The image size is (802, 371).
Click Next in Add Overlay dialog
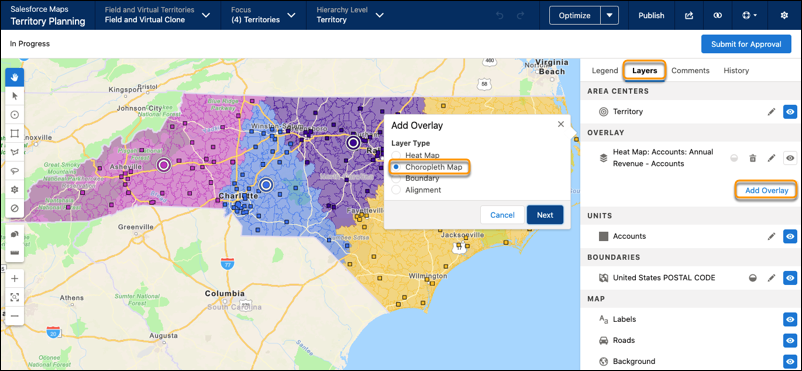pos(545,215)
